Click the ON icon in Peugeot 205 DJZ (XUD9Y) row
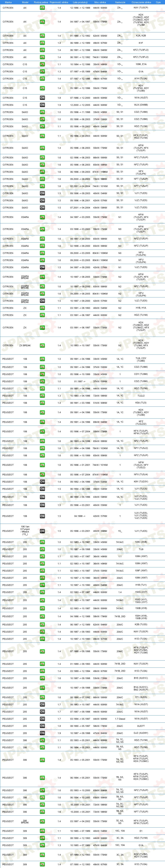The image size is (165, 868). pyautogui.click(x=42, y=733)
